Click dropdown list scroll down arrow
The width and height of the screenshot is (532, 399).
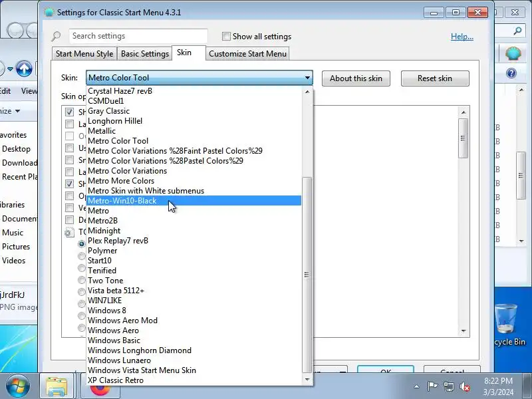click(x=307, y=380)
